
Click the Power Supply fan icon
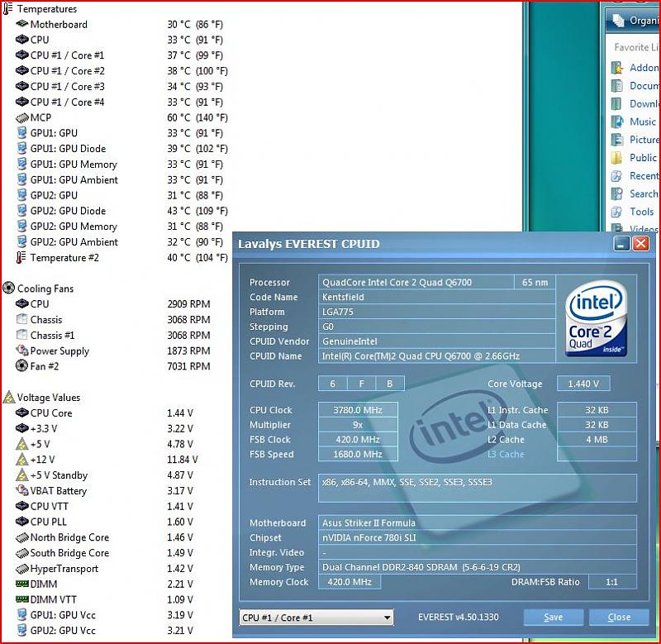tap(22, 351)
